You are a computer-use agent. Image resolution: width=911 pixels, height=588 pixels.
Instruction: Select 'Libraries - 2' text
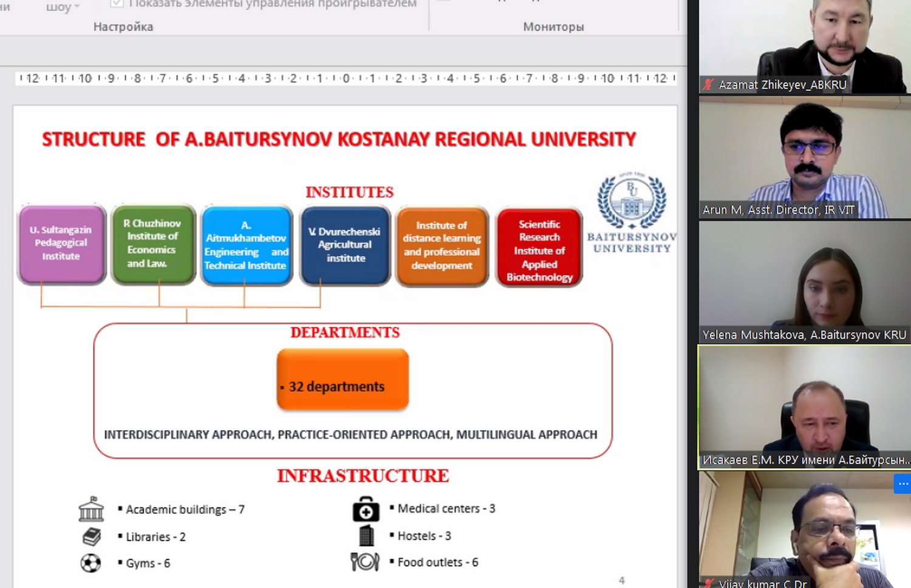(x=155, y=537)
